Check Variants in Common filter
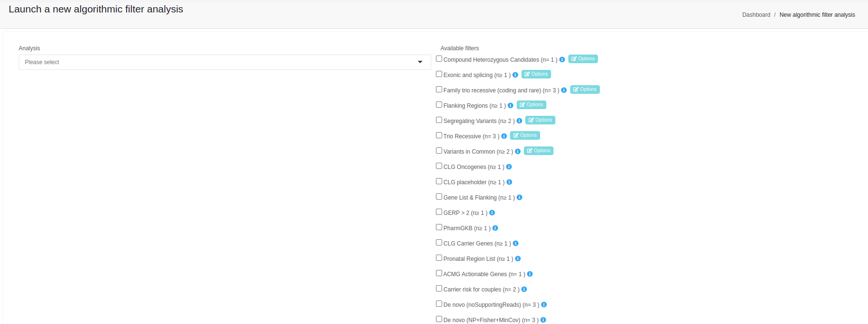Screen dimensions: 868x324 click(x=439, y=151)
